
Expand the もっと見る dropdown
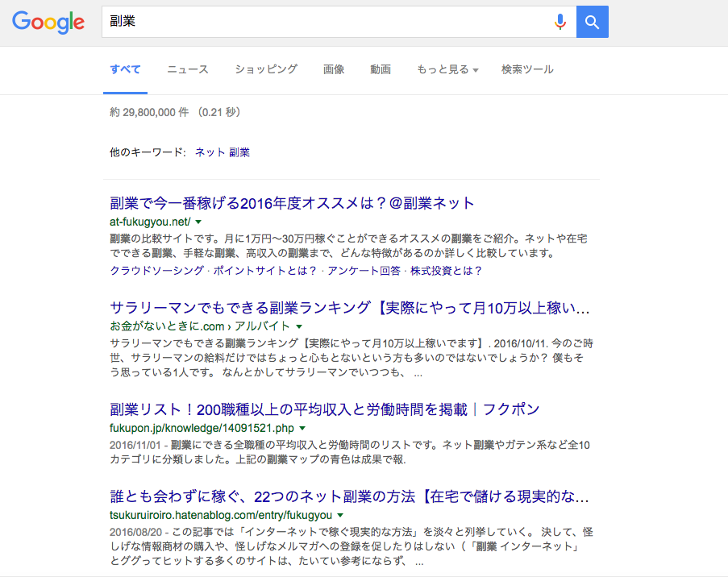tap(447, 69)
